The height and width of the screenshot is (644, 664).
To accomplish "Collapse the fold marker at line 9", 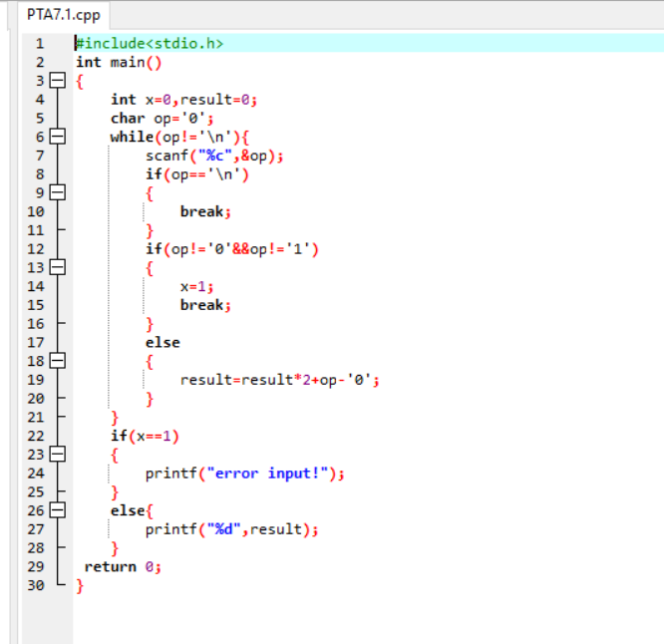I will point(58,192).
